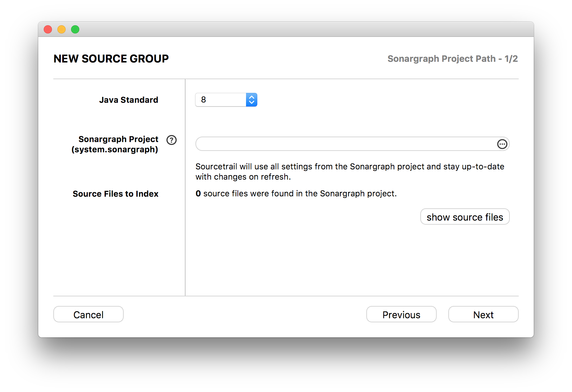
Task: Click the NEW SOURCE GROUP heading
Action: pos(111,59)
